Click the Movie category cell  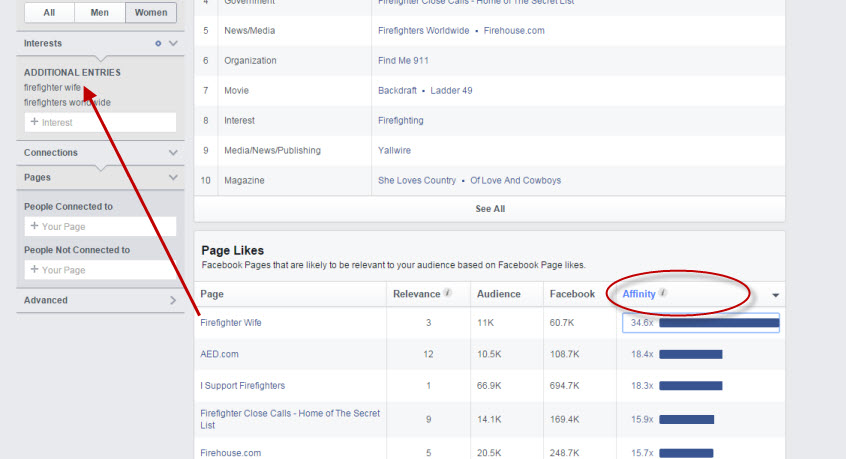236,91
